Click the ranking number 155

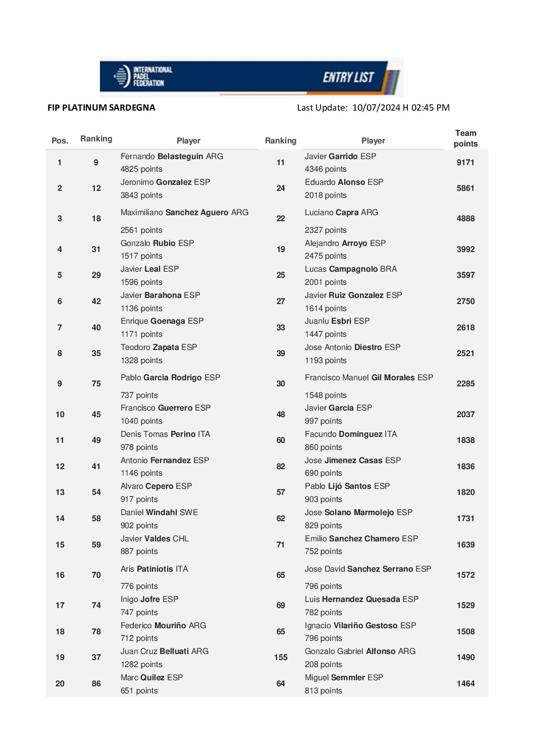[281, 658]
